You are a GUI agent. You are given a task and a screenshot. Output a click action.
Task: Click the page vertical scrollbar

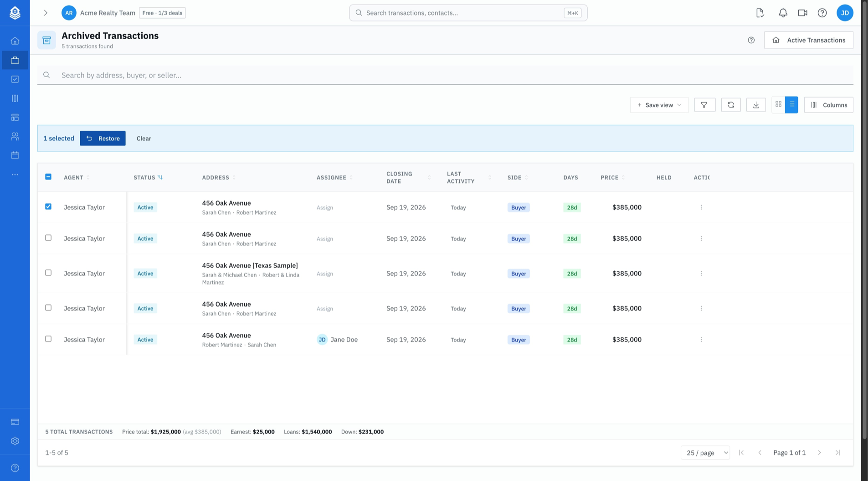point(864,220)
